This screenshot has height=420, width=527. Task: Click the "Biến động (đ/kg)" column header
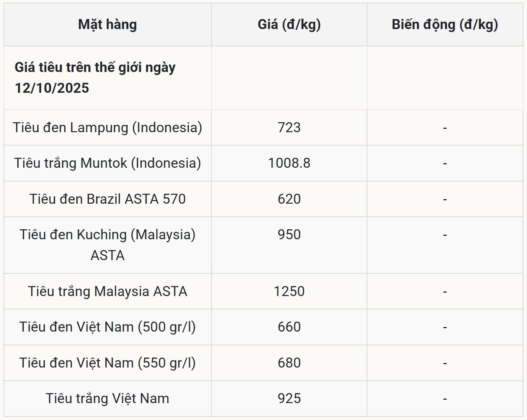pyautogui.click(x=445, y=25)
